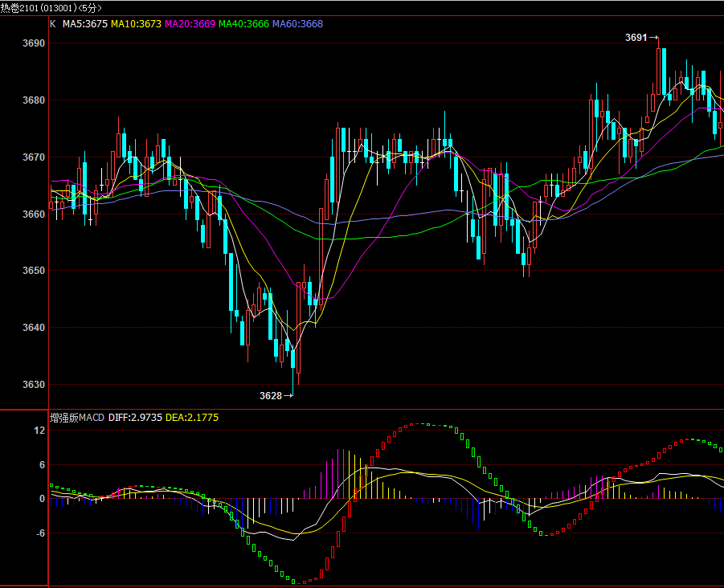Click the MACD axis label 6

click(x=42, y=465)
